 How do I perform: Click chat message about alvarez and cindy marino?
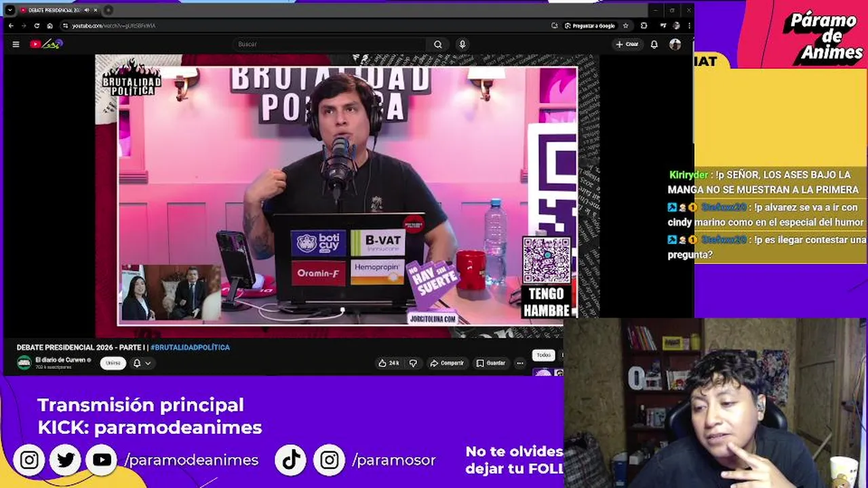pos(766,215)
